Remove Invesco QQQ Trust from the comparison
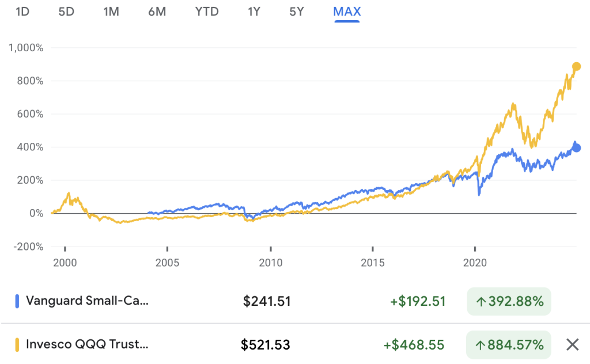590x364 pixels. coord(572,344)
